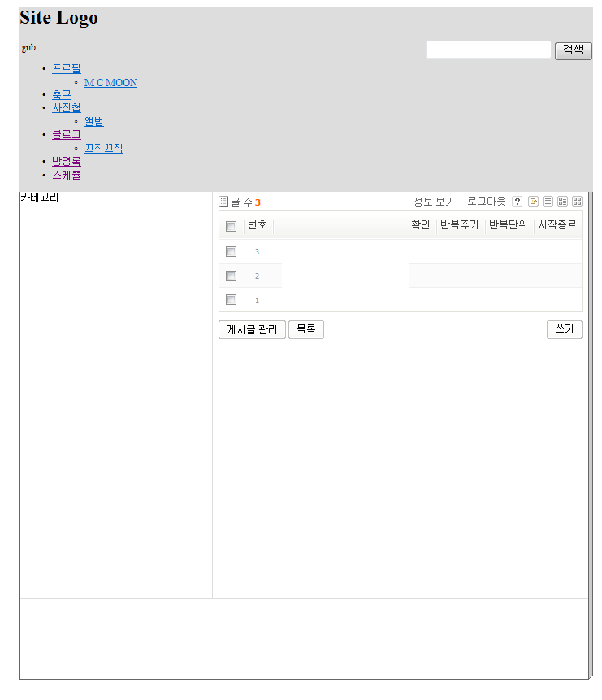Click the 게시글 관리 button
The height and width of the screenshot is (700, 602).
[x=252, y=329]
